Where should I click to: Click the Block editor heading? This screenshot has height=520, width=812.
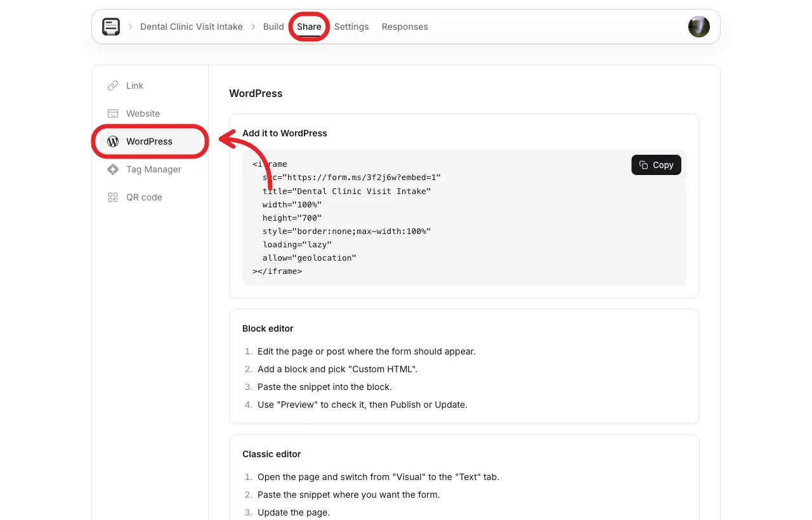[268, 328]
